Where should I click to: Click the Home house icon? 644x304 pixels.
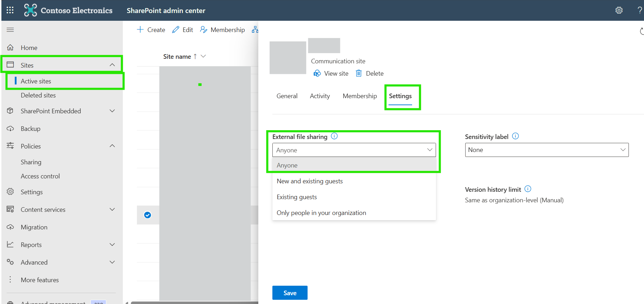[10, 47]
